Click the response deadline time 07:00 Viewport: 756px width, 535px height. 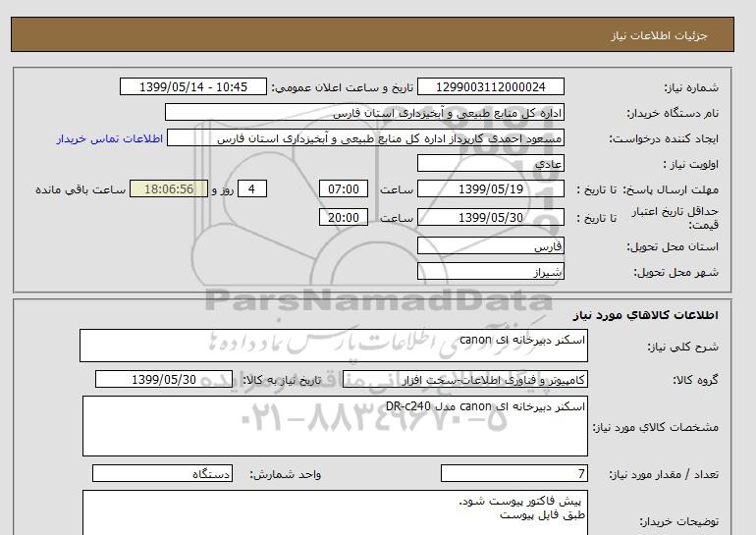344,188
